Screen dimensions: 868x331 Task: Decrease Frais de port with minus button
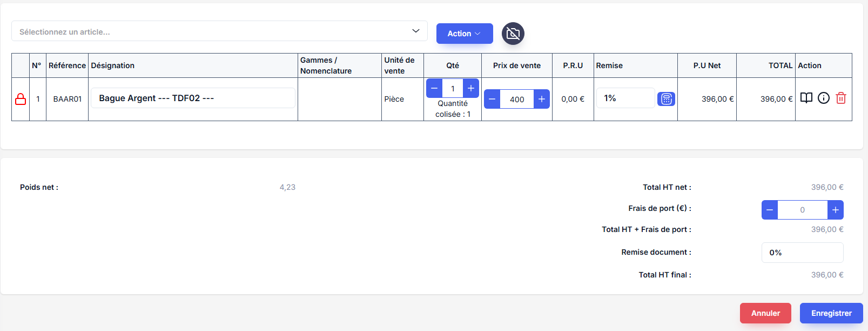[x=770, y=210]
